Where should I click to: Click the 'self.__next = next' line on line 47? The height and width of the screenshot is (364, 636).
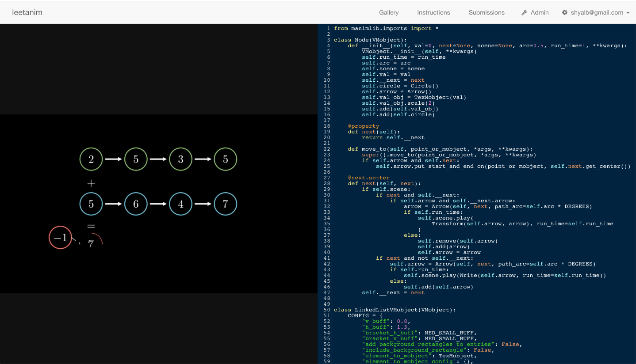click(x=393, y=292)
